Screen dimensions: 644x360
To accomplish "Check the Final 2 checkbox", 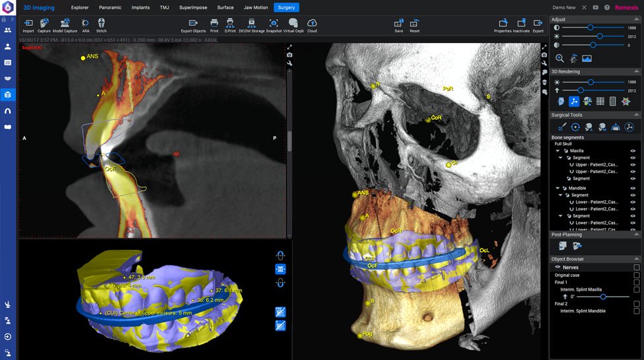I will click(637, 304).
